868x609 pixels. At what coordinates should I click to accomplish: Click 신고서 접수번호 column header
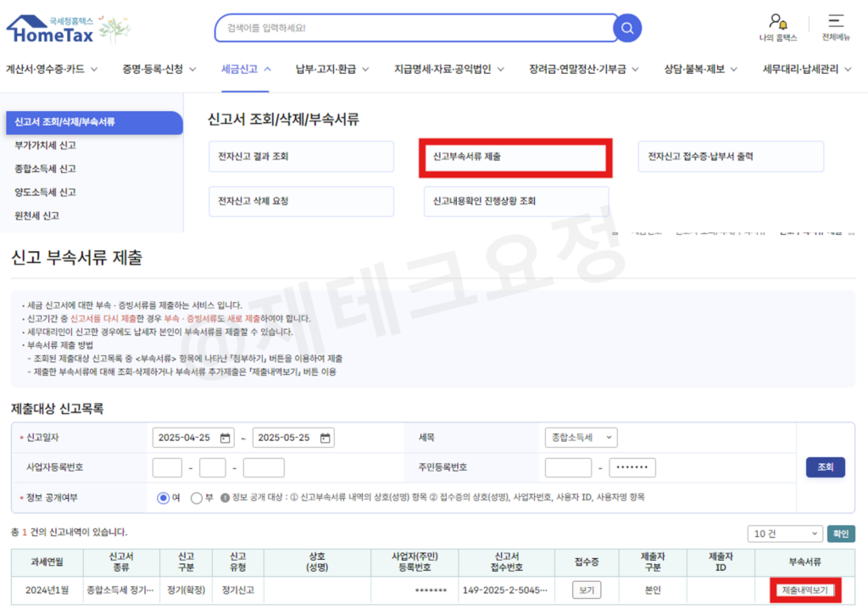click(507, 562)
